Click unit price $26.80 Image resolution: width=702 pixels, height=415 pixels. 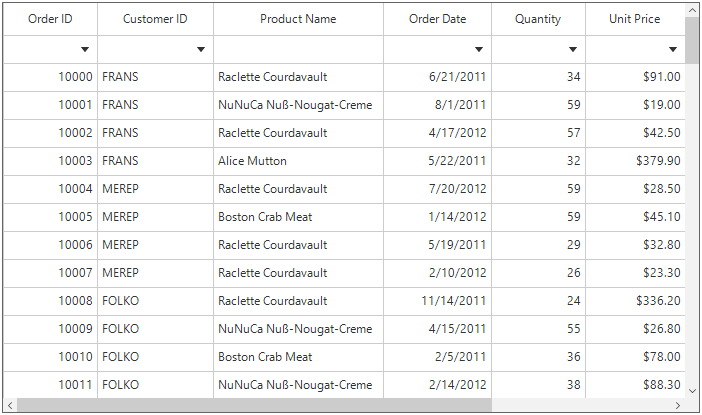click(x=635, y=329)
